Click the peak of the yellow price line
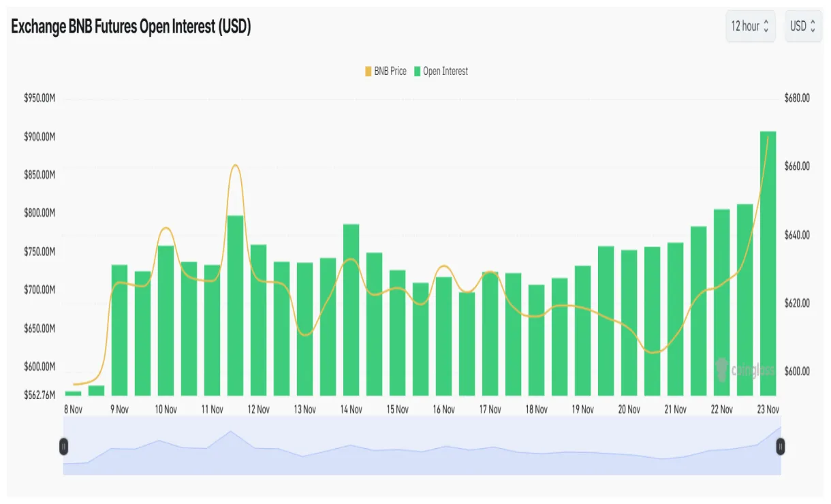The image size is (831, 504). click(x=235, y=163)
